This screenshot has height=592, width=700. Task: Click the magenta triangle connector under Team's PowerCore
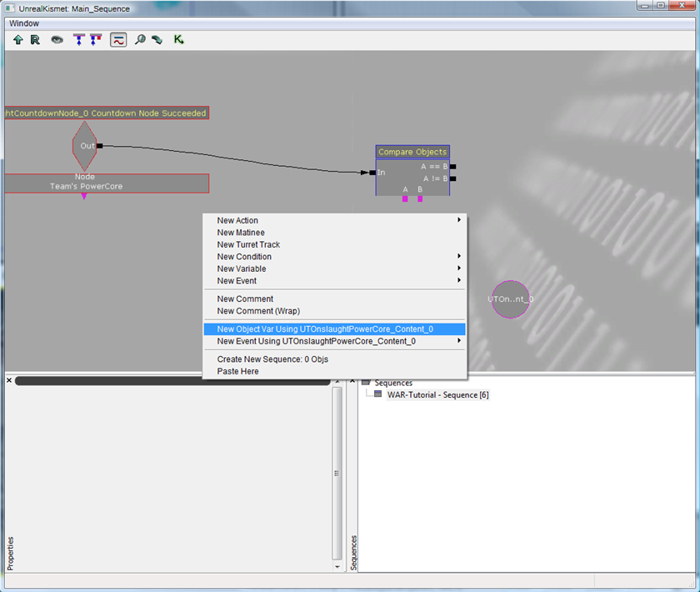click(x=84, y=196)
